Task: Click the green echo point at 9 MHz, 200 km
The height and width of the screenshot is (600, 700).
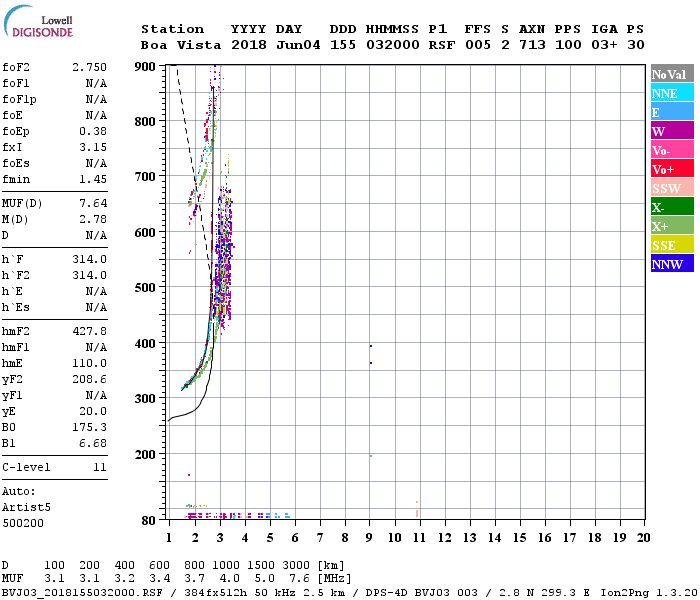Action: [371, 456]
